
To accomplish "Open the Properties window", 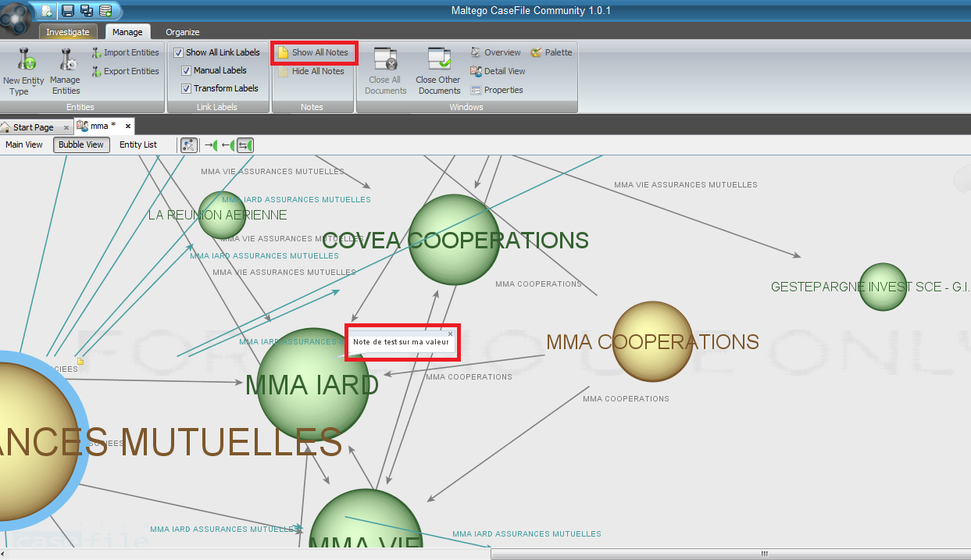I will pyautogui.click(x=497, y=90).
